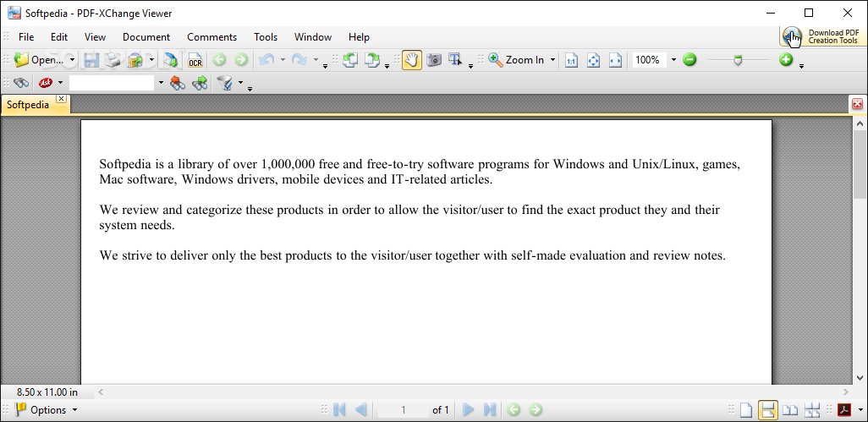Click the search text input field
Screen dimensions: 868x422
coord(112,84)
